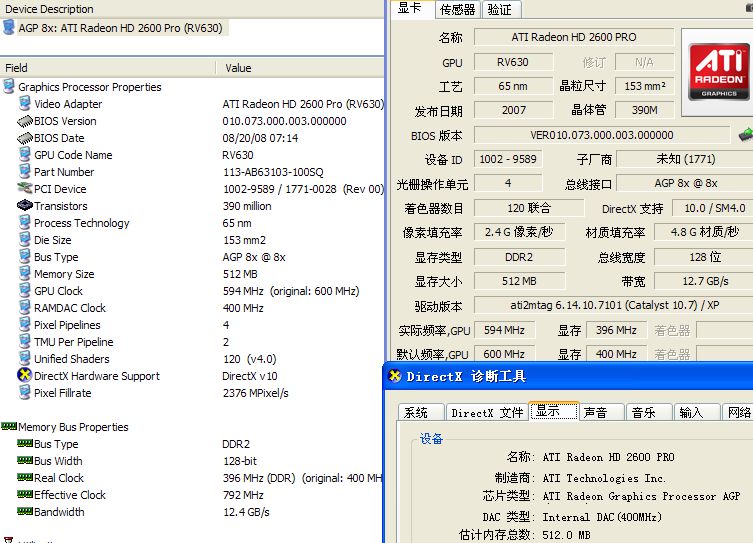The height and width of the screenshot is (543, 753).
Task: Open the 声音 tab in DirectX tool
Action: pyautogui.click(x=601, y=412)
